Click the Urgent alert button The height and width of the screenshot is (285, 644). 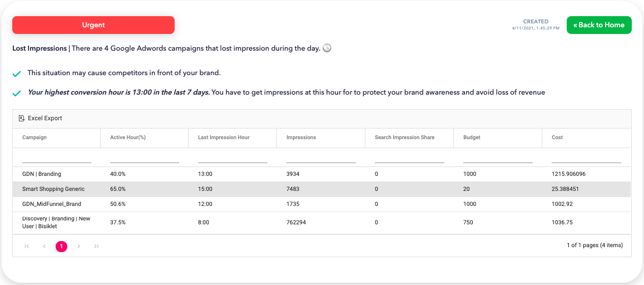point(93,25)
